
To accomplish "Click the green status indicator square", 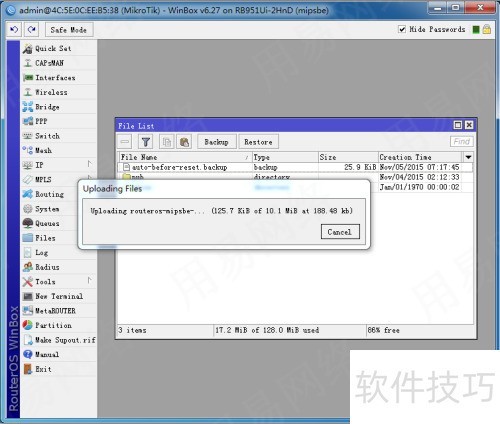I will pyautogui.click(x=476, y=30).
